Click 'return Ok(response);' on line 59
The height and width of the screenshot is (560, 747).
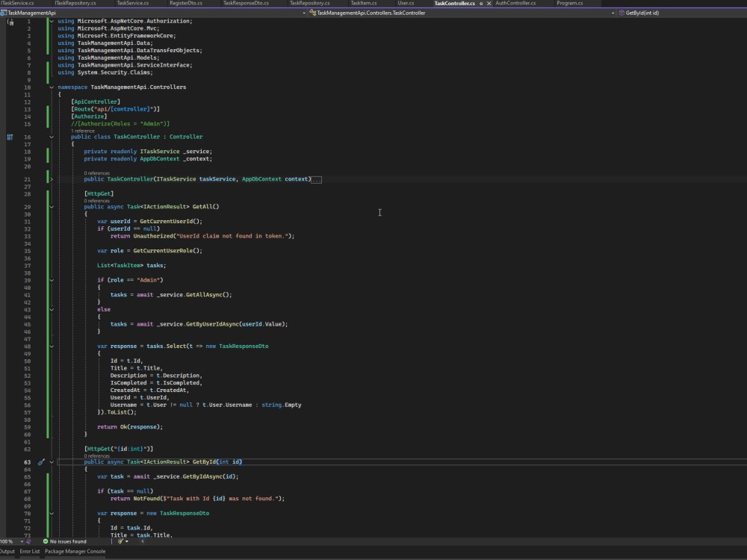click(130, 427)
